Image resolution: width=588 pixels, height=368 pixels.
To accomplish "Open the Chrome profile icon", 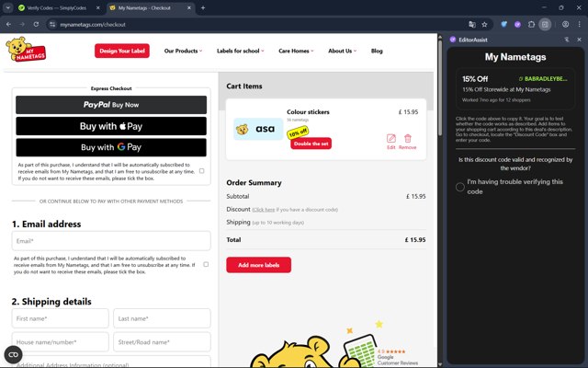I will coord(566,25).
